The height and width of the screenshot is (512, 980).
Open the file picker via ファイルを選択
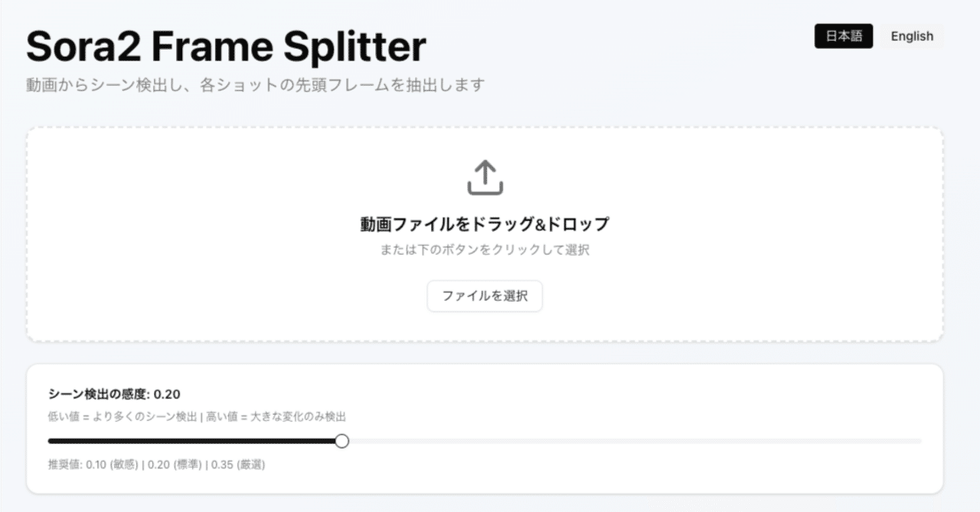(x=484, y=296)
